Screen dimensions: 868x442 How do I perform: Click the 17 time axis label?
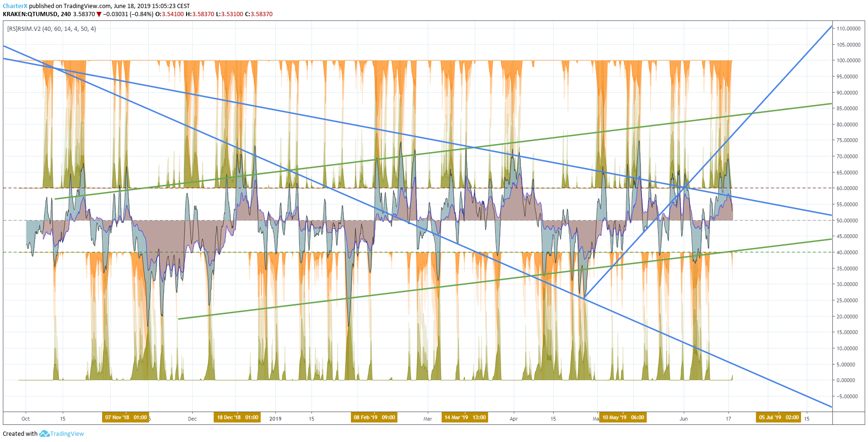tap(728, 419)
